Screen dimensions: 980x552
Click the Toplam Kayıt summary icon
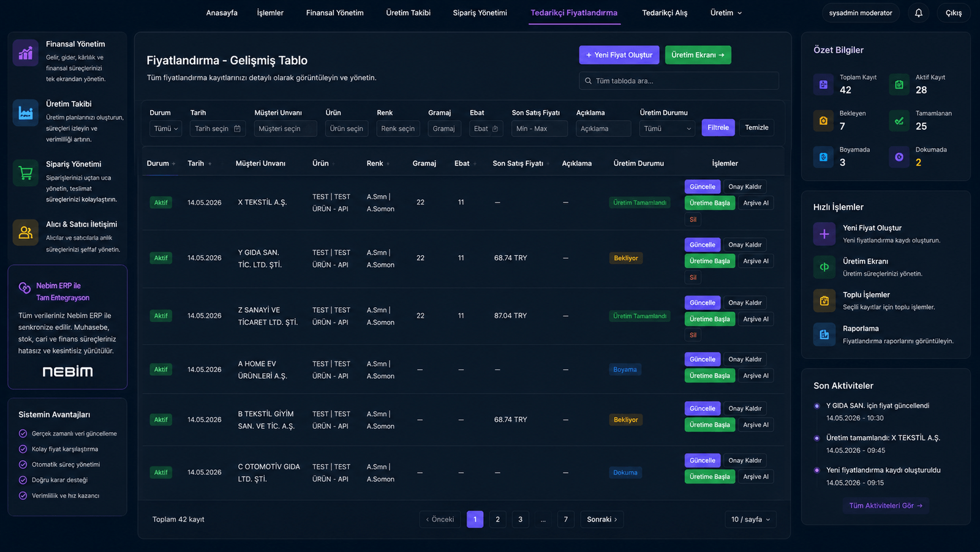click(x=823, y=85)
